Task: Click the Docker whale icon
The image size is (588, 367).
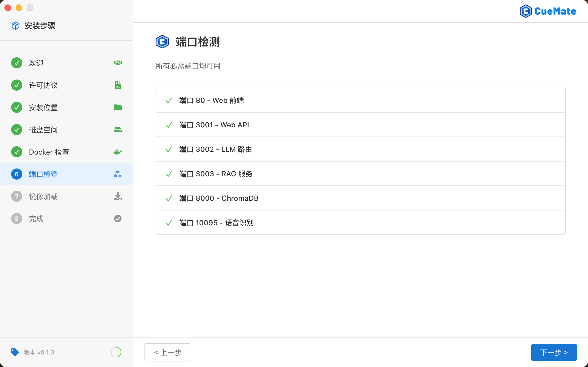Action: pos(118,152)
